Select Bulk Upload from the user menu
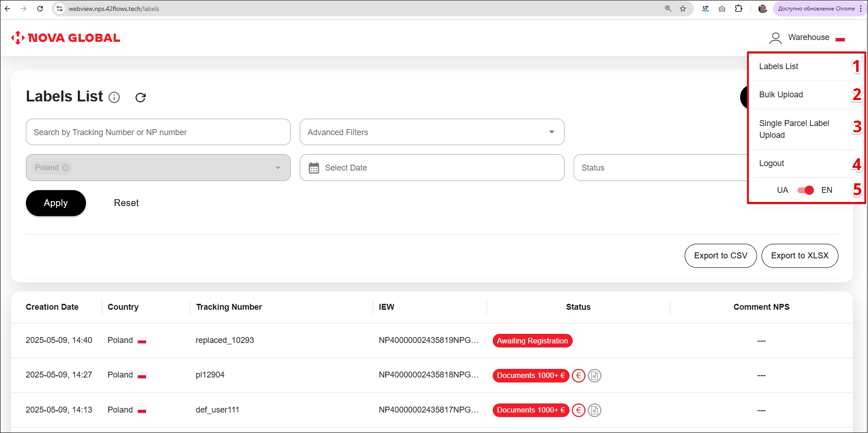This screenshot has height=433, width=868. click(781, 95)
